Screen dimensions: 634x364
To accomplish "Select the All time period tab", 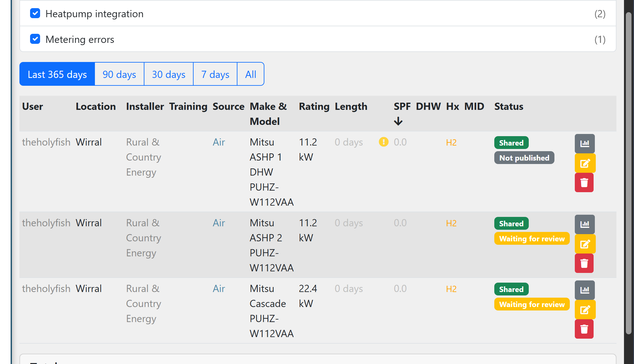I will (x=250, y=74).
